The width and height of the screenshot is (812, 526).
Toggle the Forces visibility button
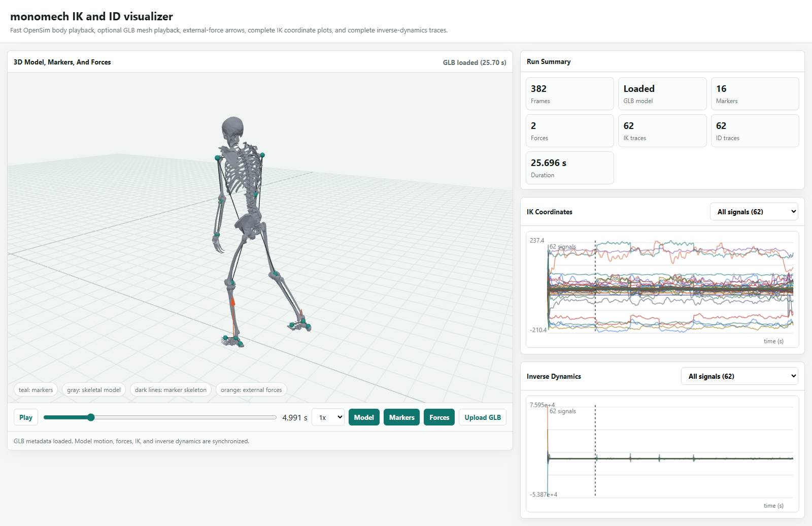[x=439, y=417]
